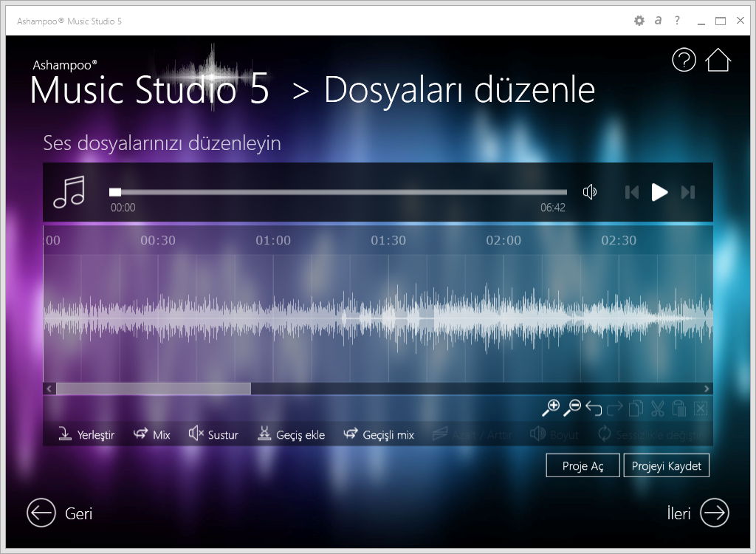756x554 pixels.
Task: Open help with the circled question mark
Action: tap(684, 60)
